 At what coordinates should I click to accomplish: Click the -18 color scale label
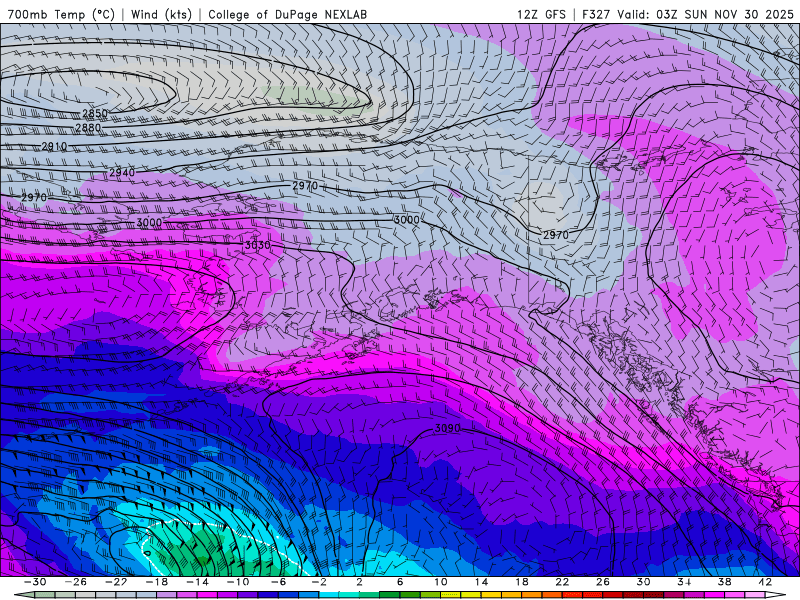pos(156,582)
